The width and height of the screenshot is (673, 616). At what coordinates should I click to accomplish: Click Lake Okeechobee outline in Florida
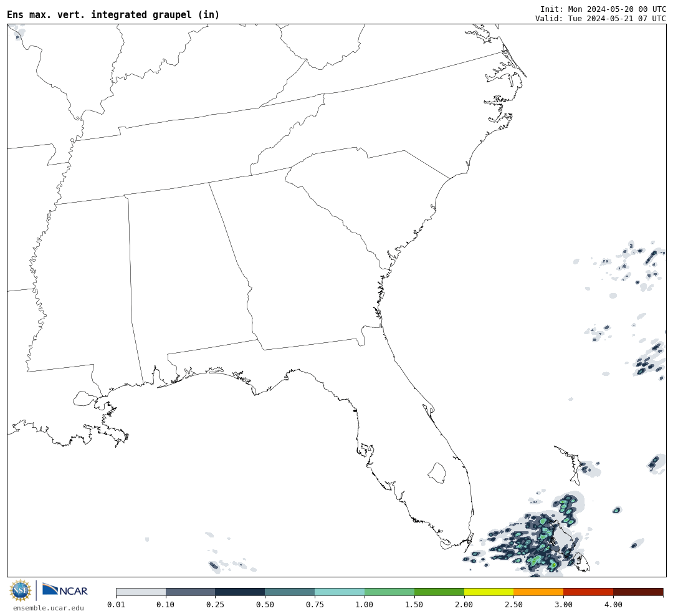click(437, 473)
